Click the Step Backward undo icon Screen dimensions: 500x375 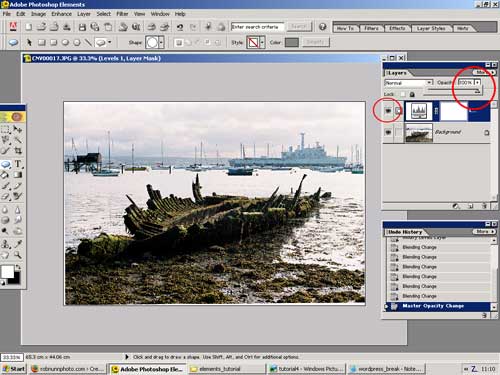coord(180,27)
